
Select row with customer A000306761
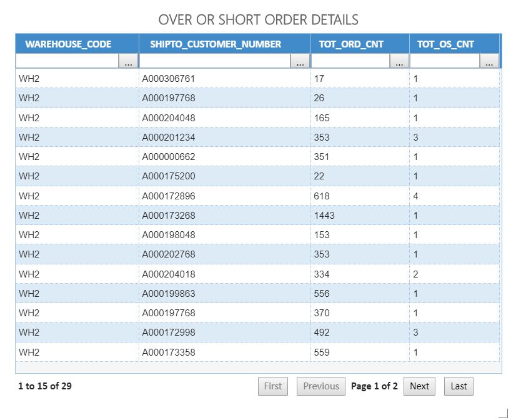click(x=169, y=79)
